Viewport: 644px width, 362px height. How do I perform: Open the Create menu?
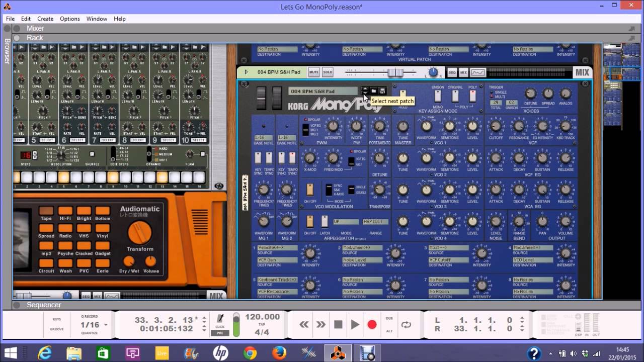pyautogui.click(x=45, y=19)
